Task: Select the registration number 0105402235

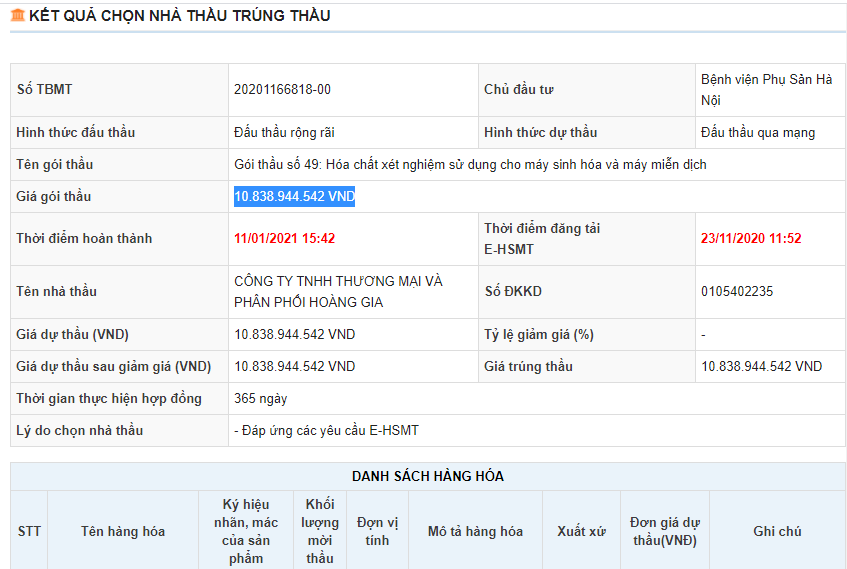Action: [x=737, y=291]
